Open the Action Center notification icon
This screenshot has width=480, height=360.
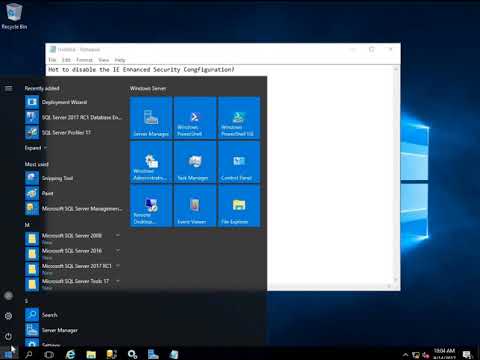tap(467, 355)
